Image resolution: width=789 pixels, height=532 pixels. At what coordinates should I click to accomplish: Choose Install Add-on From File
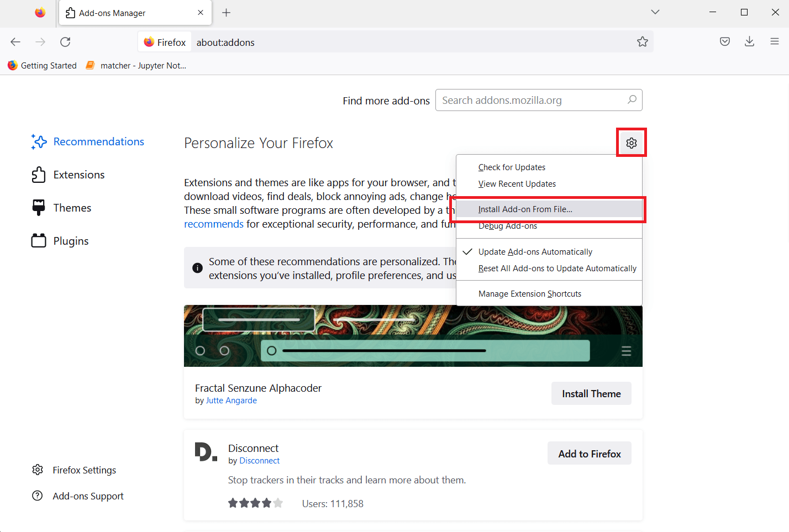(549, 209)
